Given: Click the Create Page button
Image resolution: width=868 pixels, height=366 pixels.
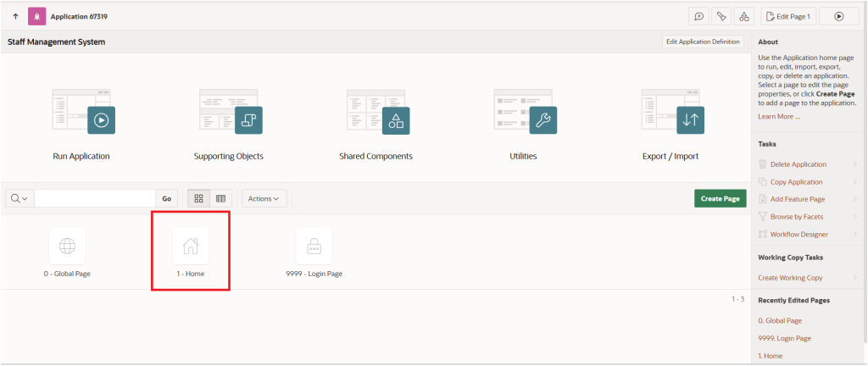Looking at the screenshot, I should pyautogui.click(x=720, y=198).
